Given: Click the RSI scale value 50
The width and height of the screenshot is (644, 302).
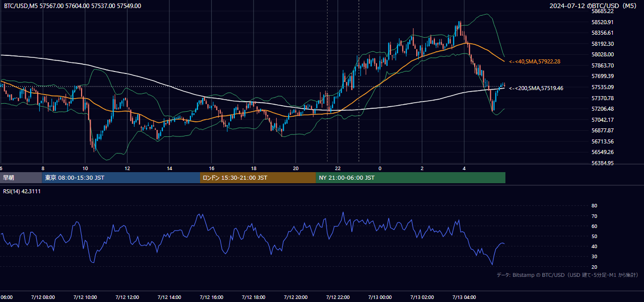Looking at the screenshot, I should point(594,236).
